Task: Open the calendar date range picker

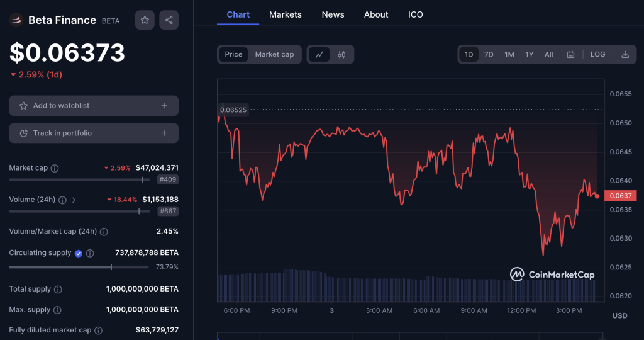Action: [570, 54]
